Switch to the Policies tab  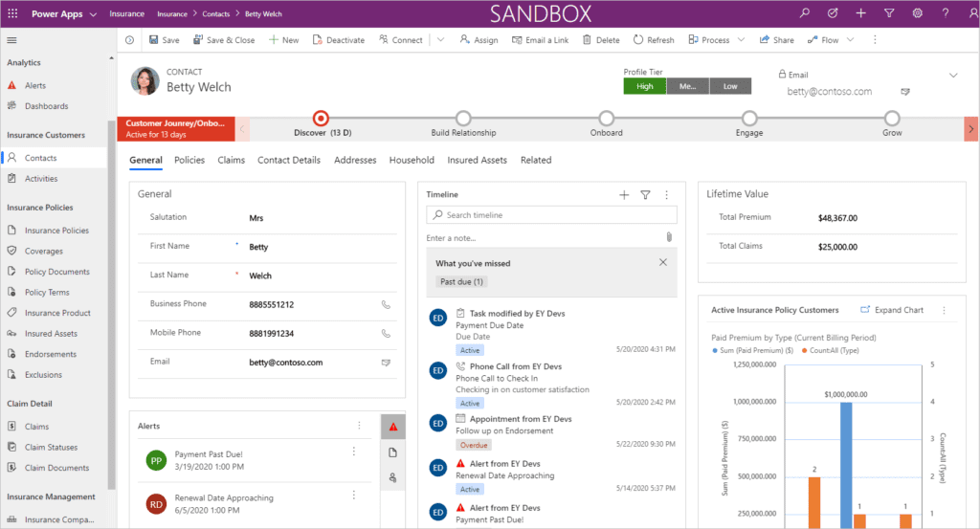point(189,160)
